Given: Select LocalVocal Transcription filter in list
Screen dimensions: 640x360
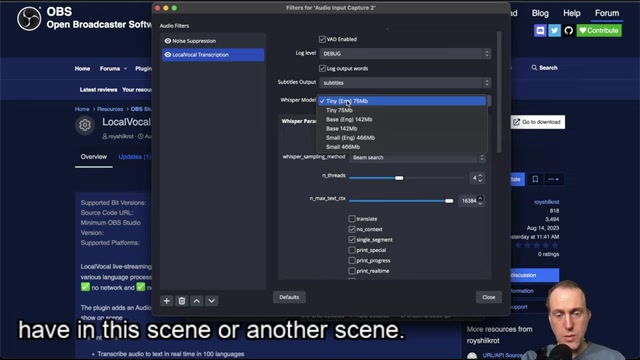Looking at the screenshot, I should pos(213,55).
